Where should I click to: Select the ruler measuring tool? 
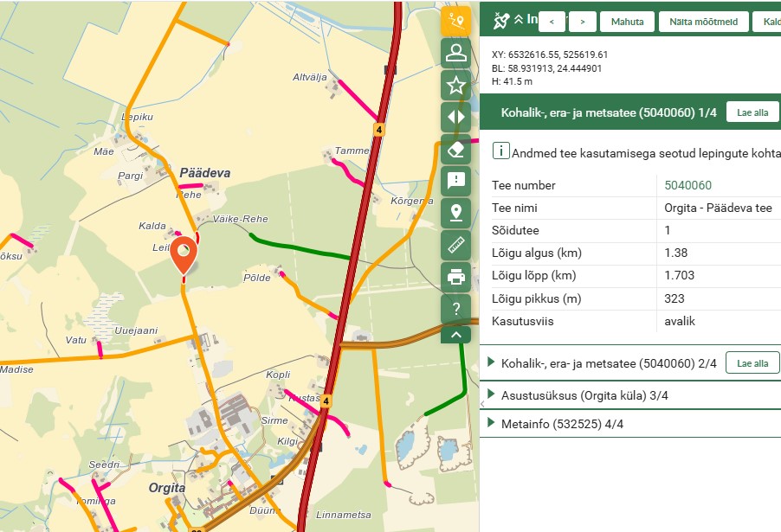pyautogui.click(x=455, y=246)
